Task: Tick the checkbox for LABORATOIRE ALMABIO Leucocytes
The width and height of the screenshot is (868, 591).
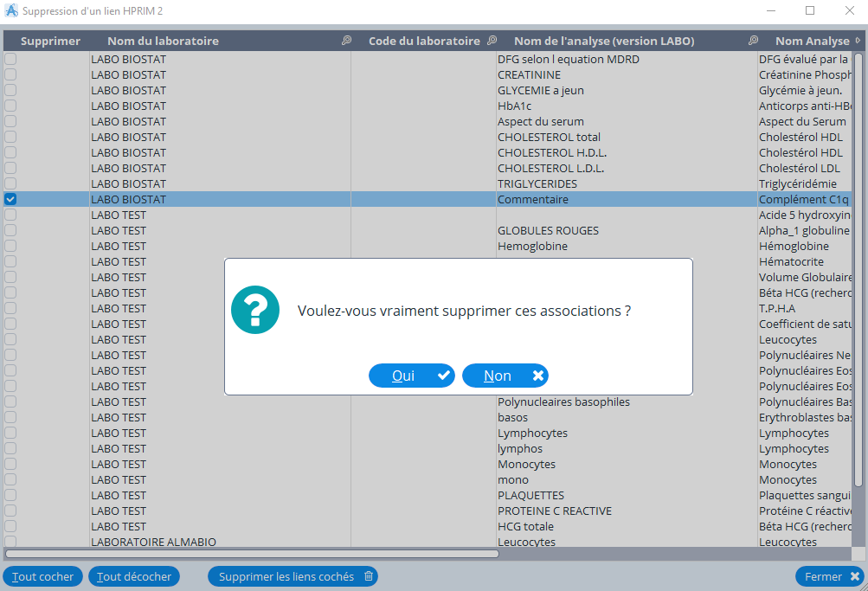Action: (x=10, y=542)
